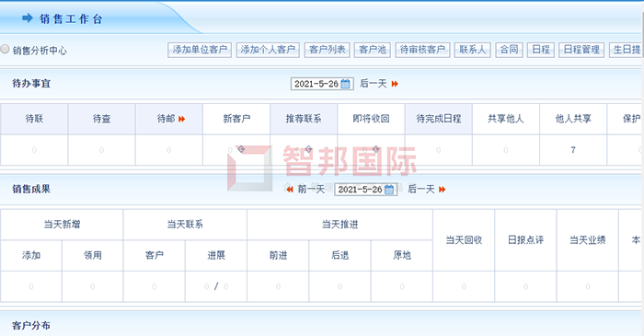Click the diamond icon under 新客户
This screenshot has height=336, width=644.
click(241, 149)
